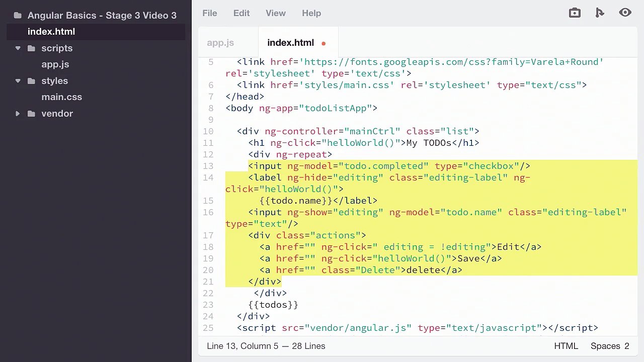The image size is (644, 362).
Task: Click the 'Save' anchor text on line 19
Action: [x=468, y=258]
